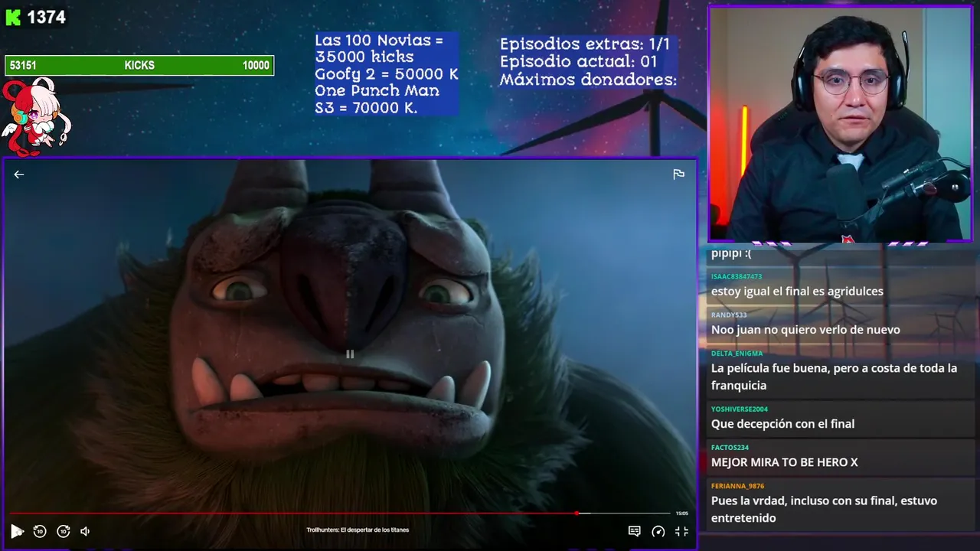Click chat username FERIANNA_9876
This screenshot has height=551, width=980.
[x=737, y=485]
